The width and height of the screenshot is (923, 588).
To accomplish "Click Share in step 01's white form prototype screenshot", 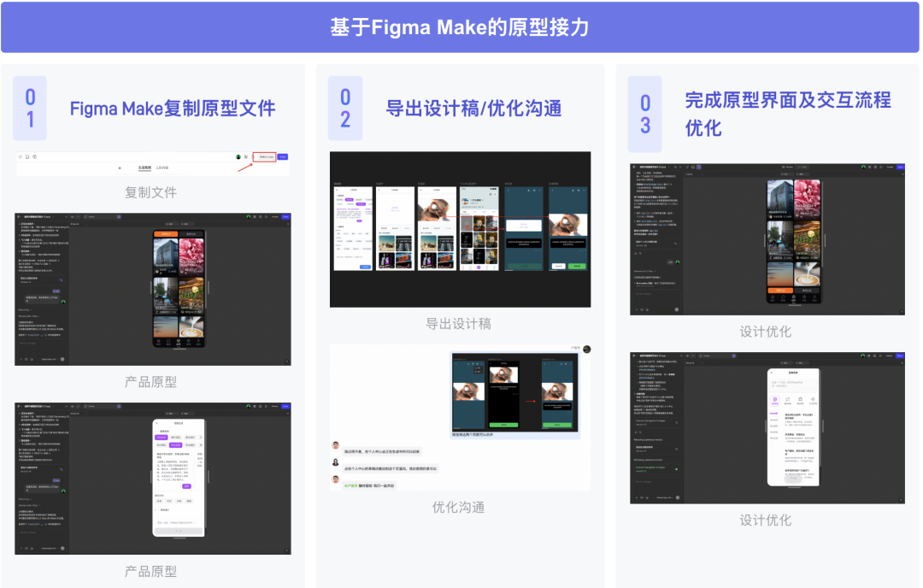I will [x=286, y=406].
